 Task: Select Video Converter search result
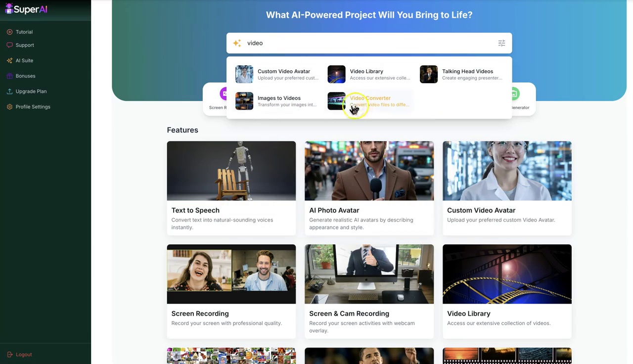[369, 101]
